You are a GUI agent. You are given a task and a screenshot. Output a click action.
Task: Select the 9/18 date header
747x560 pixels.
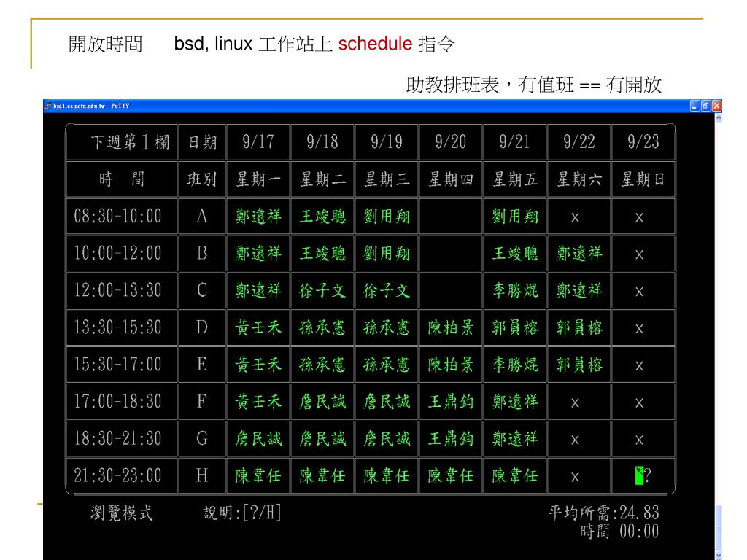click(x=322, y=142)
